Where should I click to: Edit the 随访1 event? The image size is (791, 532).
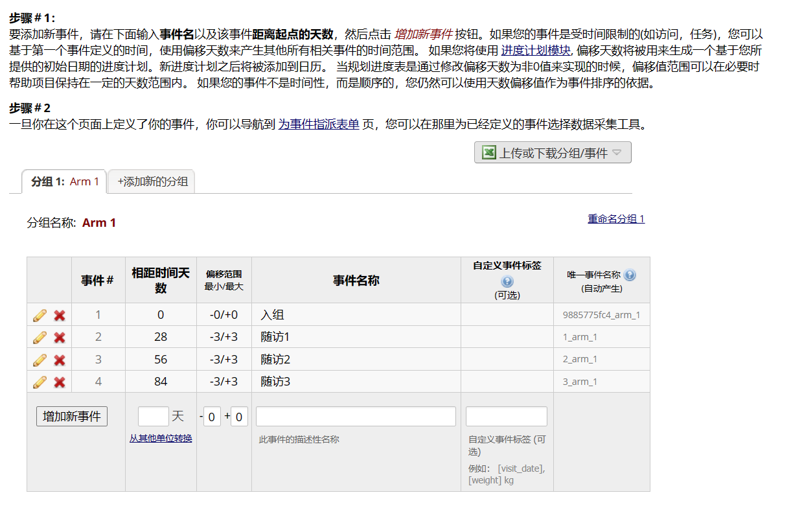pyautogui.click(x=39, y=338)
